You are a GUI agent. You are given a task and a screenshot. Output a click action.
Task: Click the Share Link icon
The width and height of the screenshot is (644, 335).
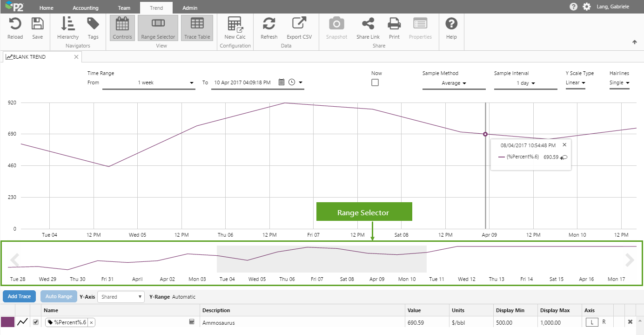click(x=368, y=24)
